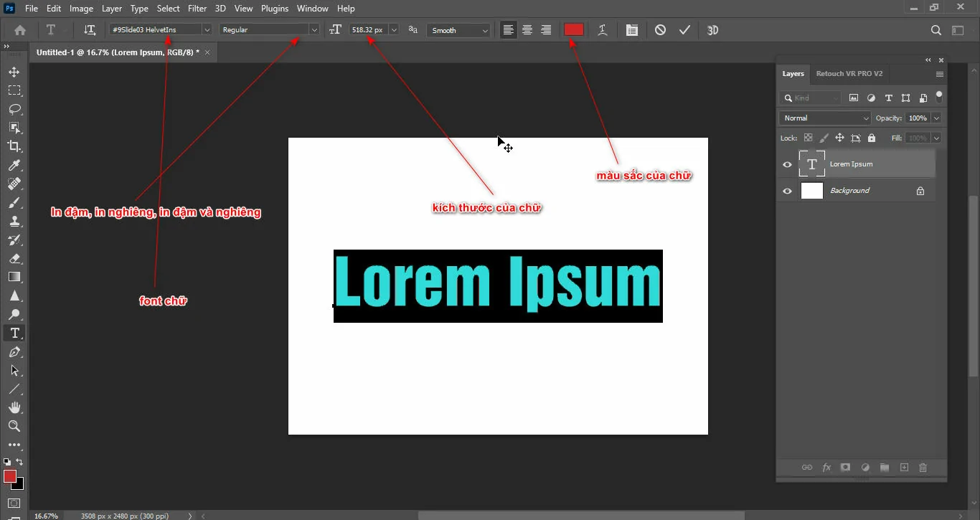
Task: Hide the Background layer
Action: coord(787,190)
